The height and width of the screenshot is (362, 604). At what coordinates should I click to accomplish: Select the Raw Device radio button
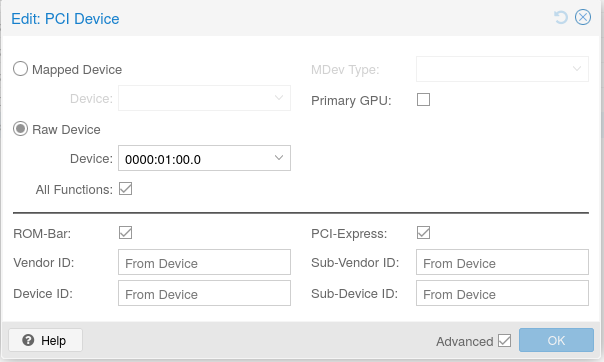click(20, 129)
